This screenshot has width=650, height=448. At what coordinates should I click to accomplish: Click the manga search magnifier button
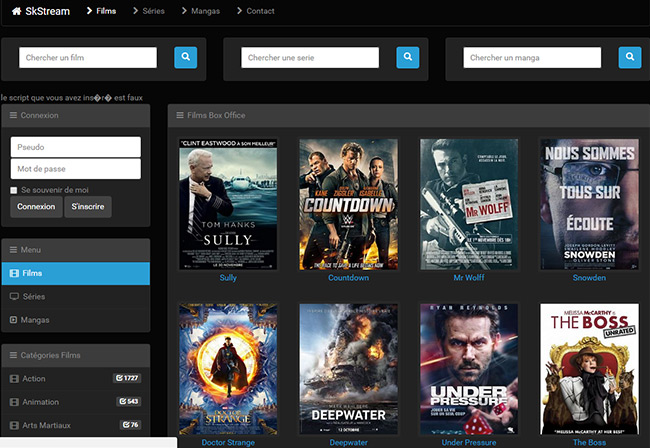click(x=630, y=57)
